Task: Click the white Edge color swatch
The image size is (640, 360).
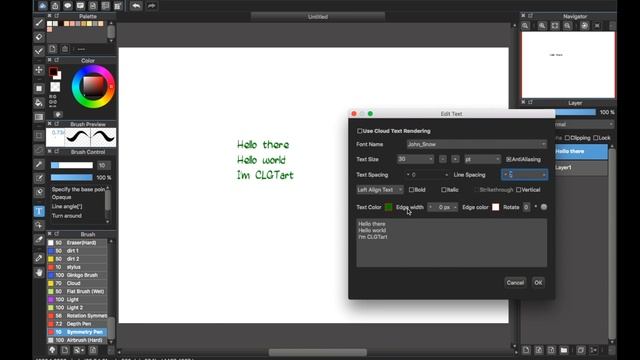Action: point(496,207)
